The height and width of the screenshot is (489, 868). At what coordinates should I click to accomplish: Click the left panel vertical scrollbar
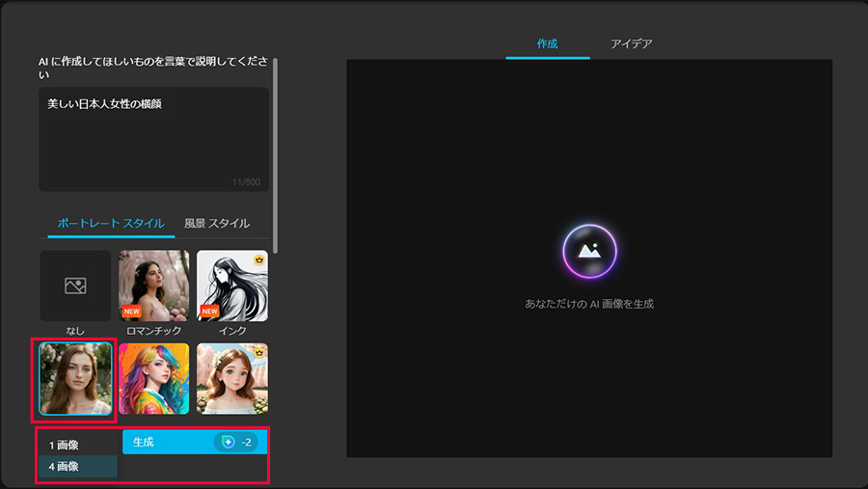275,155
